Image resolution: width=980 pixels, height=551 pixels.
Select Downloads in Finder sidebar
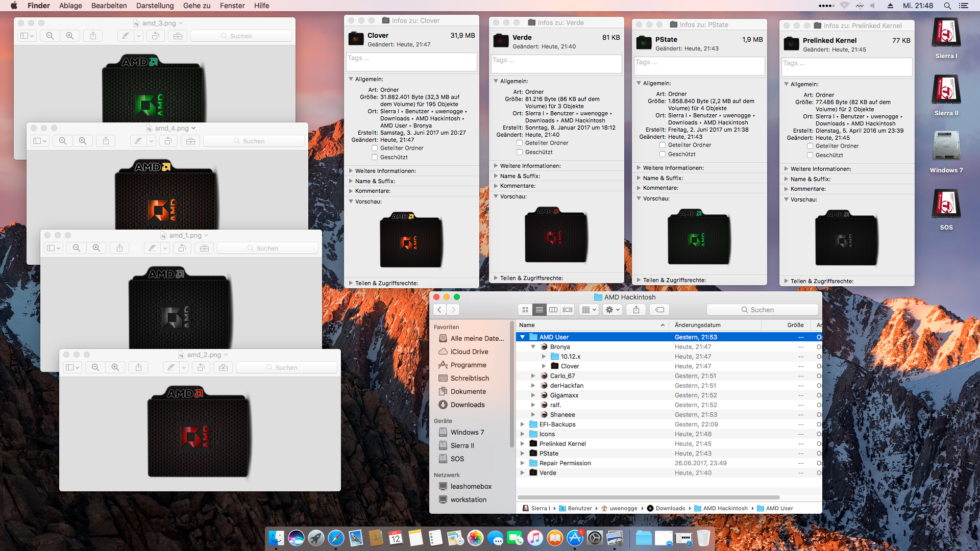[x=467, y=405]
